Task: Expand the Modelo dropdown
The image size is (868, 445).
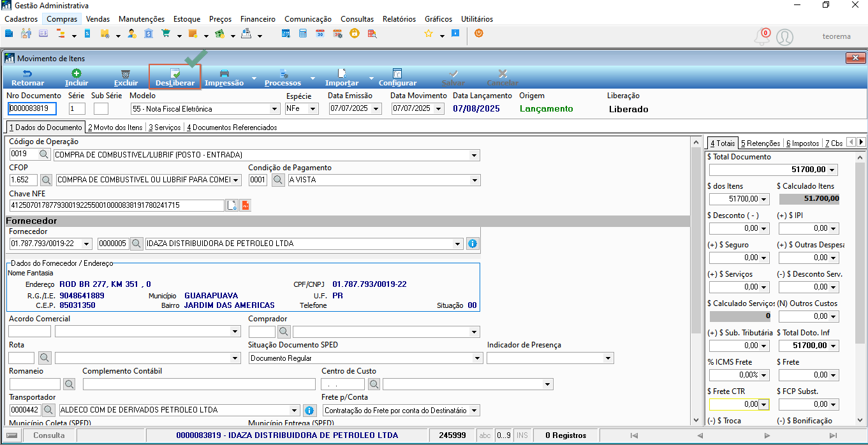Action: (275, 109)
